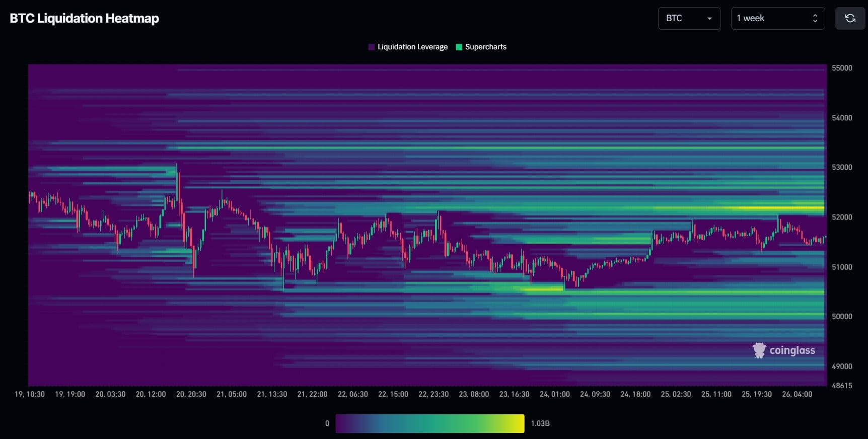The width and height of the screenshot is (868, 439).
Task: Click the 48615 price axis label
Action: click(x=842, y=386)
